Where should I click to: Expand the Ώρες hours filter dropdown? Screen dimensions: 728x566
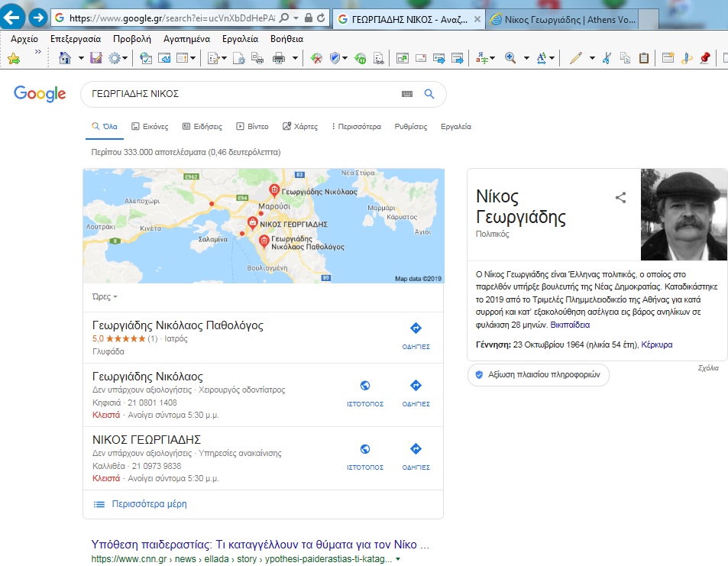(x=105, y=296)
